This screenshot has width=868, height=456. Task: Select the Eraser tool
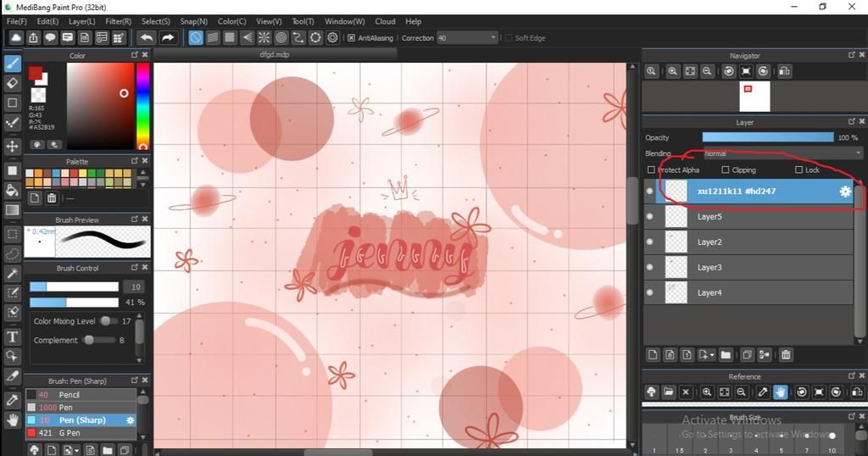point(12,83)
